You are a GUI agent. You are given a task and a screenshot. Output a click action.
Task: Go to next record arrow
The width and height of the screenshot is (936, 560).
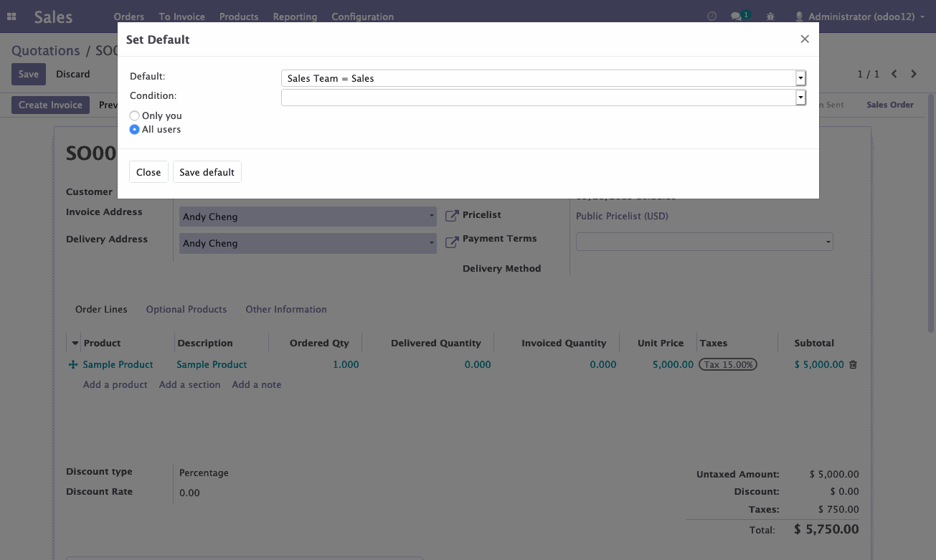pos(914,74)
